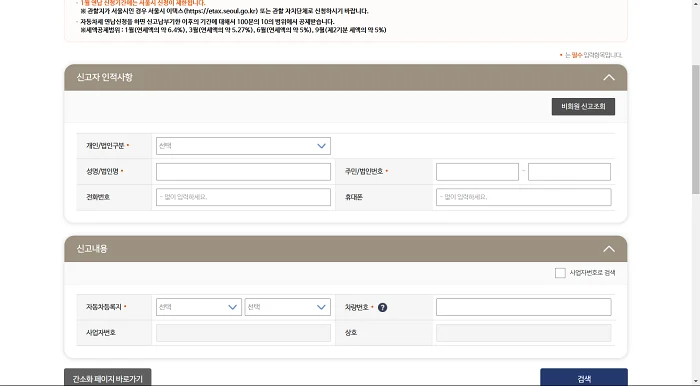Focus the 휴대폰 input field
Viewport: 700px width, 386px height.
[524, 197]
